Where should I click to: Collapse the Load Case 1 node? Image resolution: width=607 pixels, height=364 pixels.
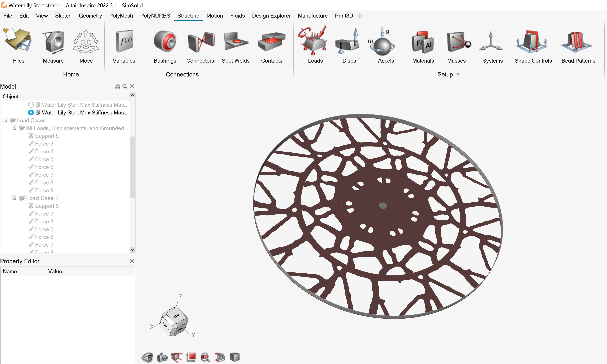click(x=14, y=198)
